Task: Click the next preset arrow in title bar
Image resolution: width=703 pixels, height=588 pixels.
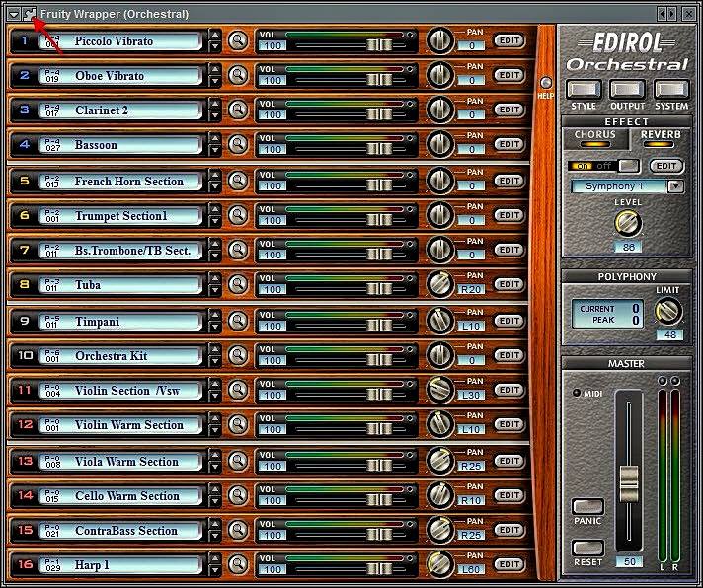Action: 671,14
